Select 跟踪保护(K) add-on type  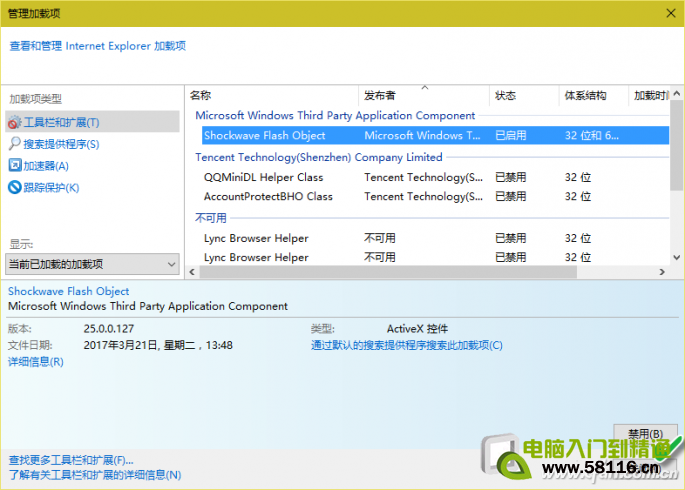click(x=51, y=188)
